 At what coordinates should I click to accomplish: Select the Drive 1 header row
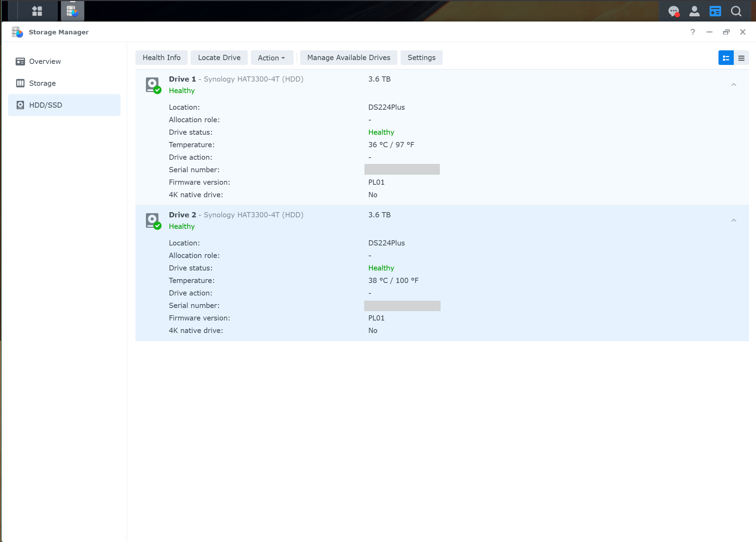pyautogui.click(x=442, y=85)
